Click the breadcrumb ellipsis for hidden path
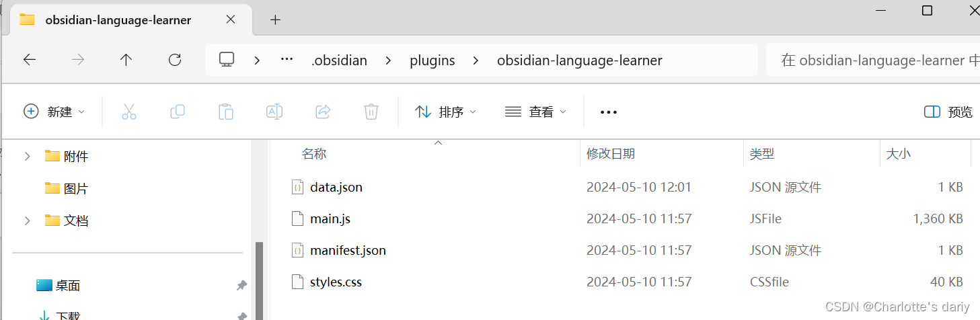Viewport: 980px width, 320px height. pos(287,59)
